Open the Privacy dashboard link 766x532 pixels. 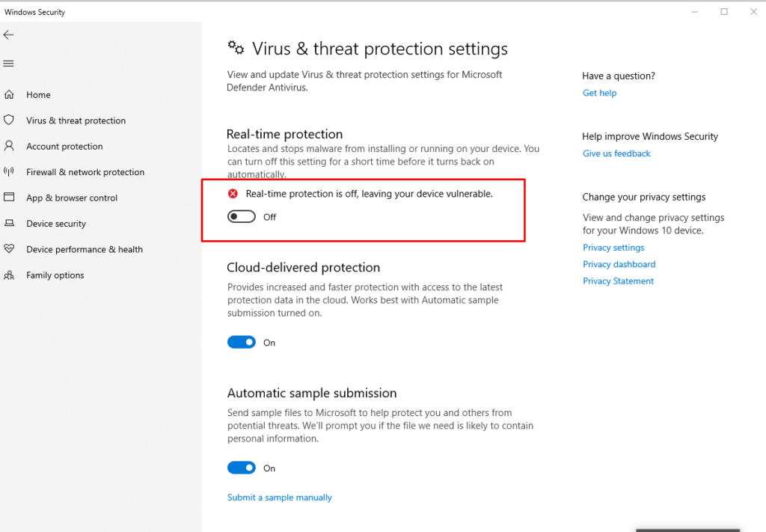pos(619,264)
